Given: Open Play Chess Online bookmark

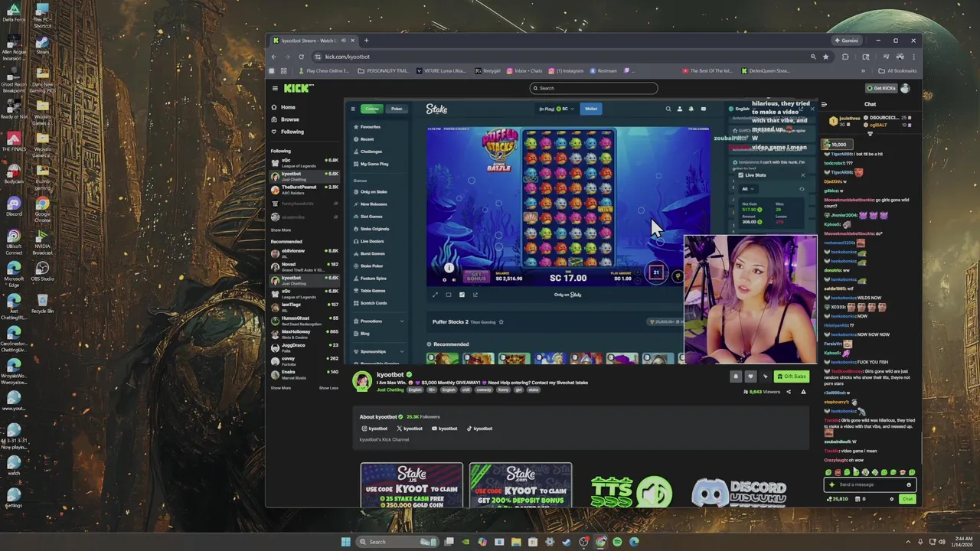Looking at the screenshot, I should 324,70.
